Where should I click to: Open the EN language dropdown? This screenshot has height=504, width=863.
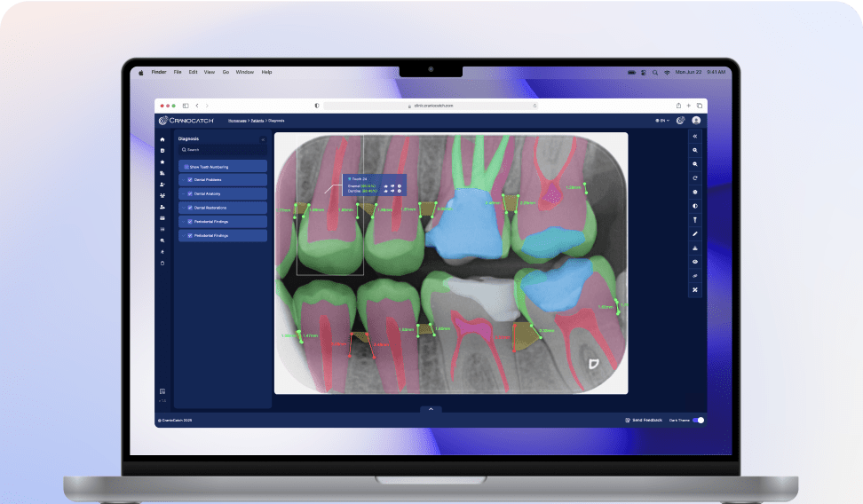pyautogui.click(x=662, y=121)
